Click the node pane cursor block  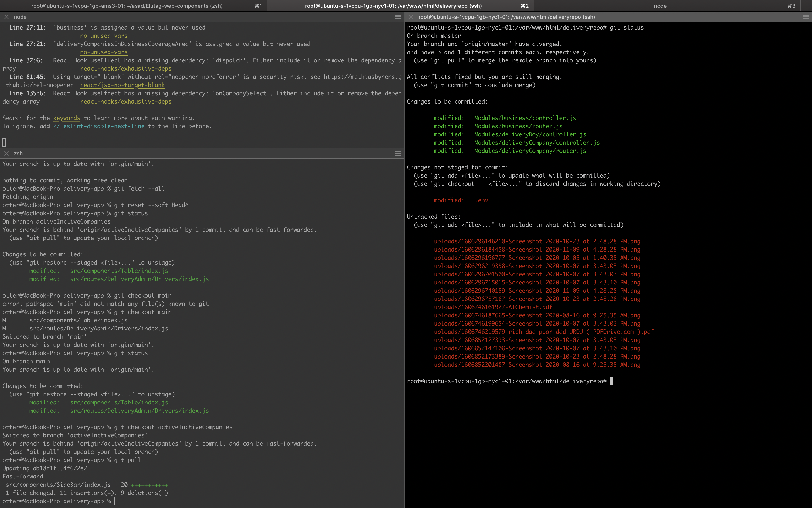coord(4,142)
